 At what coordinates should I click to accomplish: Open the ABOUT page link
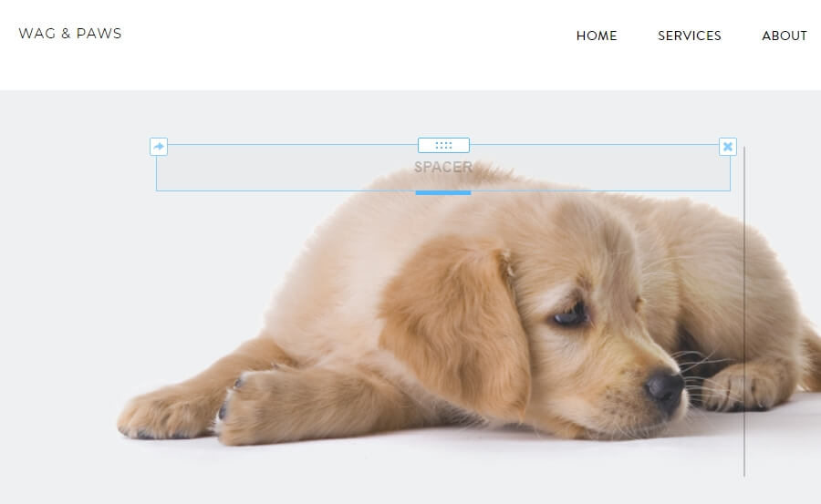[785, 36]
